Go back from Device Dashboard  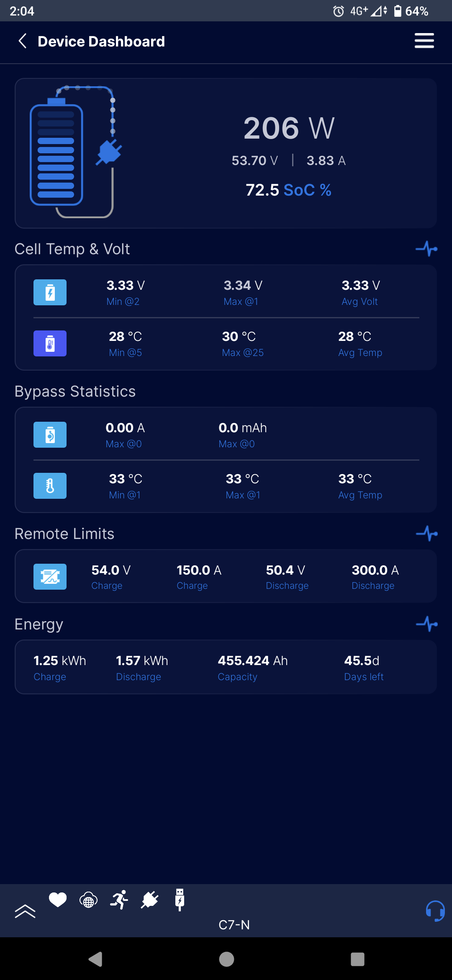(x=23, y=41)
